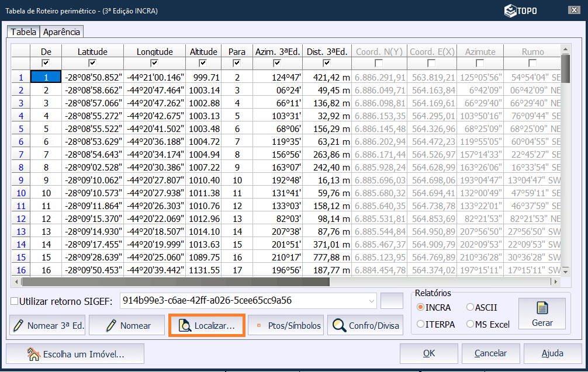Viewport: 588px width, 372px height.
Task: Generate report with the Gerar button
Action: (x=542, y=314)
